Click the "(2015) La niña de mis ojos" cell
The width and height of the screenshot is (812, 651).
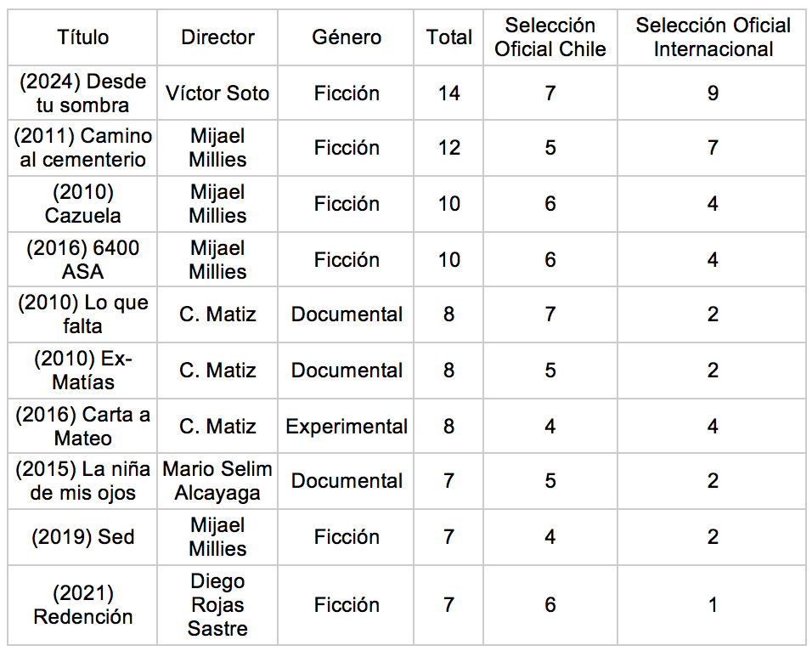click(83, 481)
